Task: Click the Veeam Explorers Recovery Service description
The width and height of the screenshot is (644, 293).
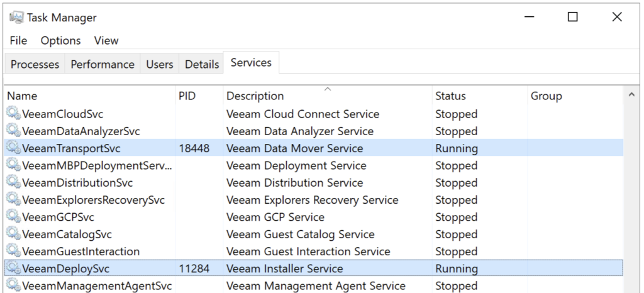Action: pos(313,200)
